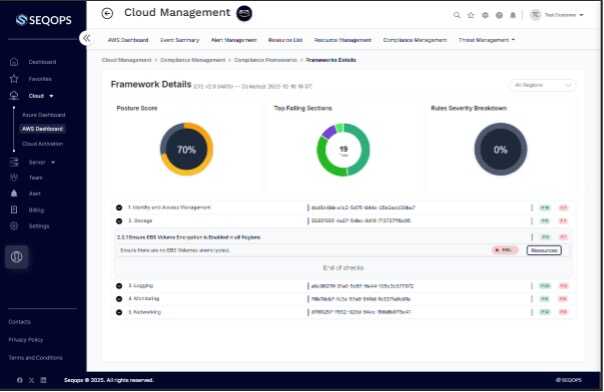Expand the Logging section row

[x=119, y=286]
